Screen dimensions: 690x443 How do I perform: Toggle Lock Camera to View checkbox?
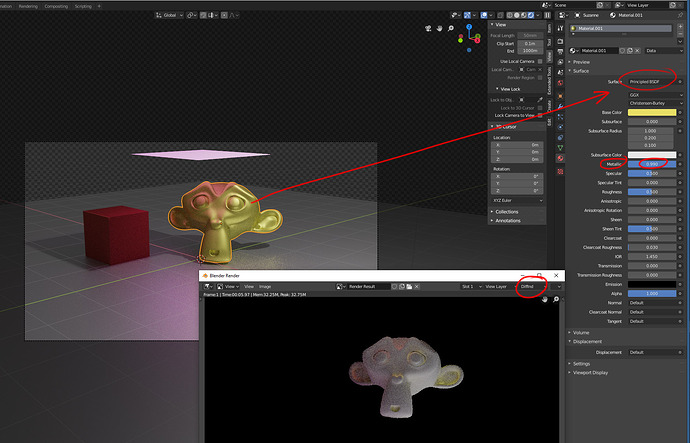point(540,115)
